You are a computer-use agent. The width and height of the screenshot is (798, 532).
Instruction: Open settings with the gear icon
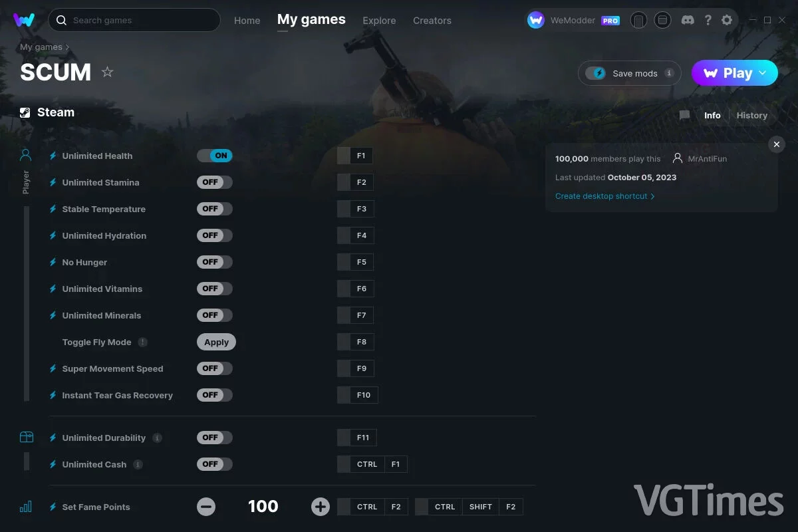pos(727,20)
